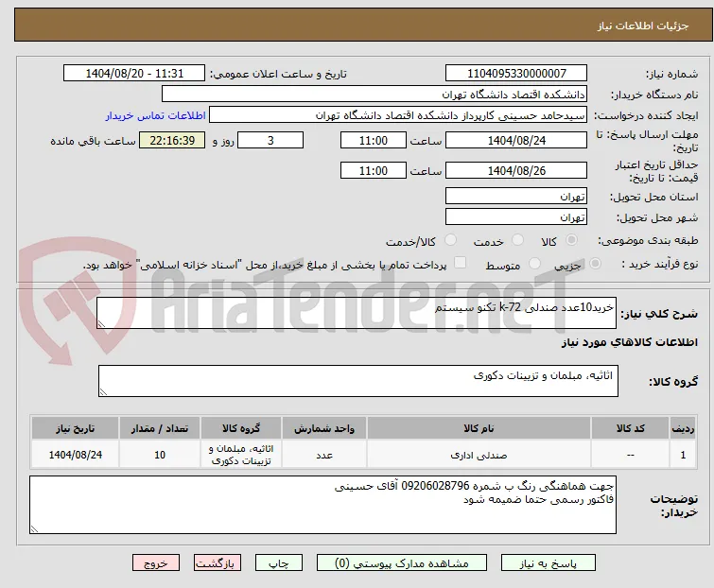Image resolution: width=714 pixels, height=588 pixels.
Task: Click the اطلاعات کالاهای مورد نیاز heading
Action: pyautogui.click(x=629, y=342)
